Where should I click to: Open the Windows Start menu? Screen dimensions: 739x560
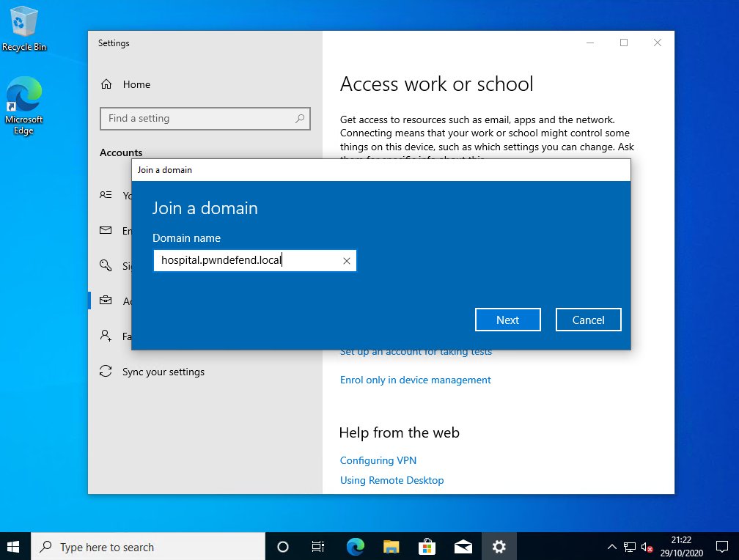(13, 546)
